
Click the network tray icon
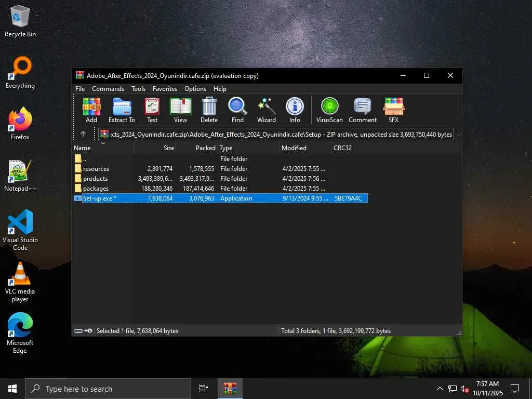coord(453,389)
